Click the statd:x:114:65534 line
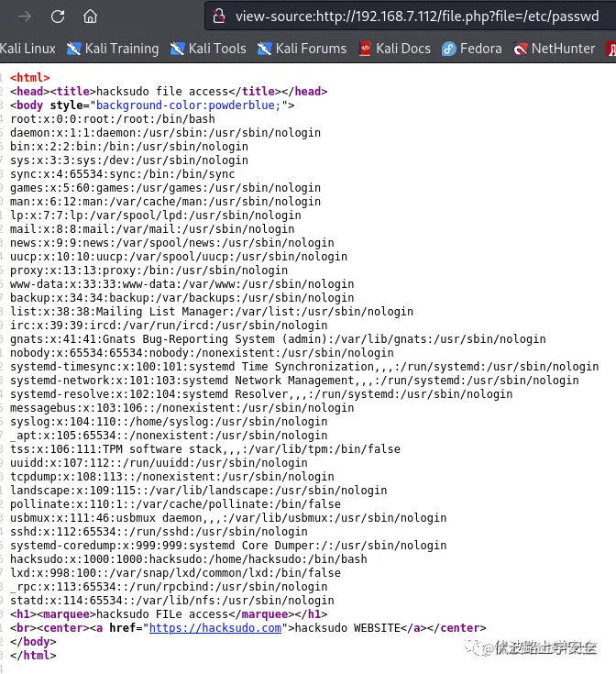616x674 pixels. tap(172, 601)
